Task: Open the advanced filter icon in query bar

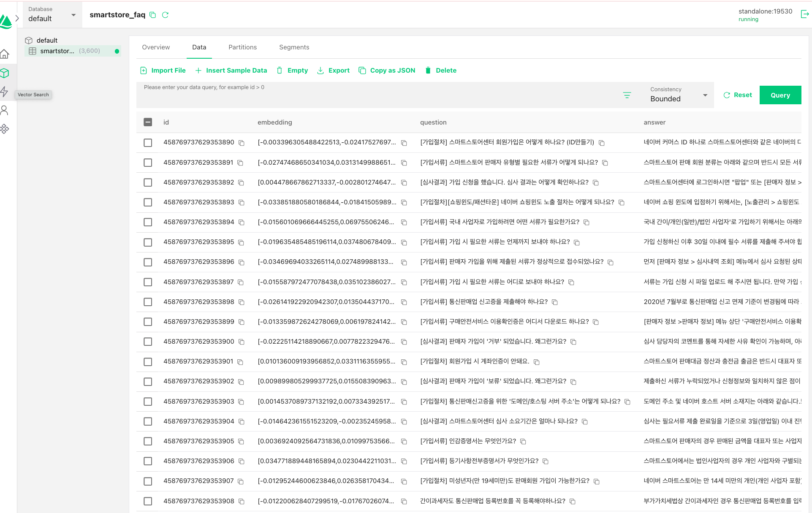Action: [627, 95]
